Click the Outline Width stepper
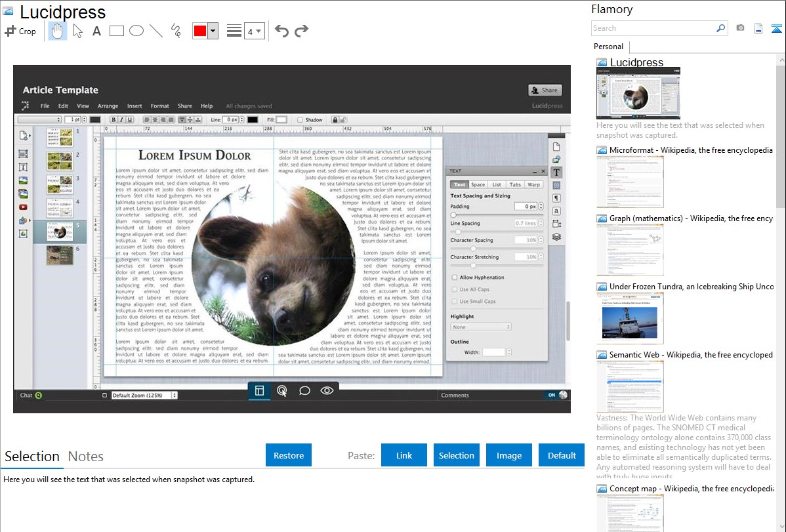The height and width of the screenshot is (532, 786). (508, 352)
